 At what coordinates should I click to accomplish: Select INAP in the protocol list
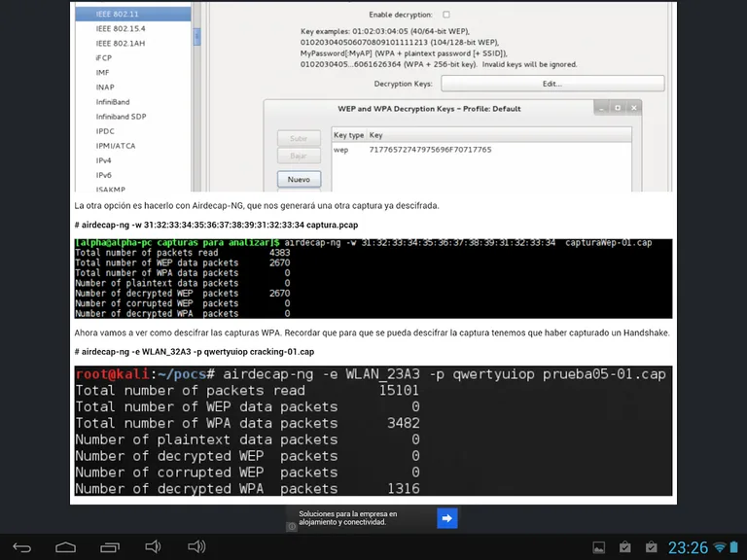click(x=105, y=87)
